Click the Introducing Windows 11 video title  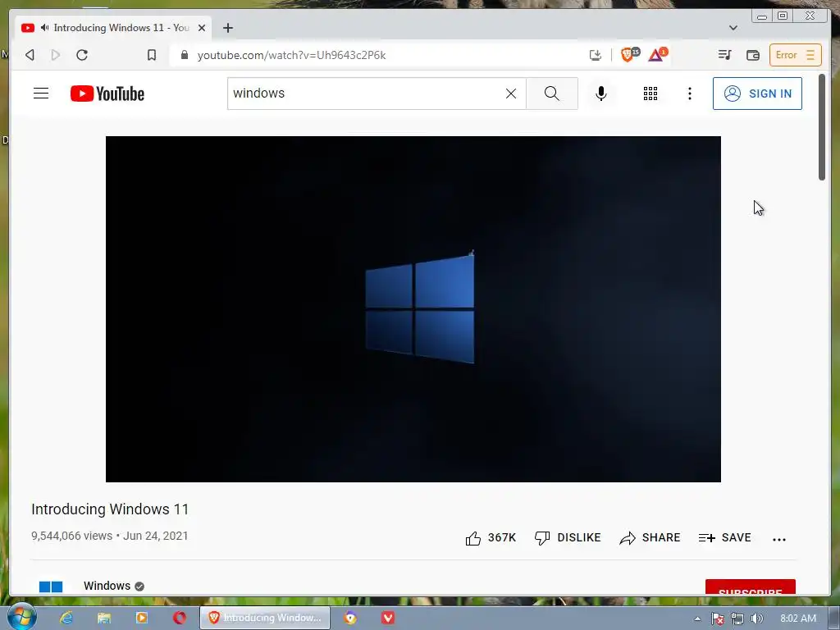click(x=110, y=509)
